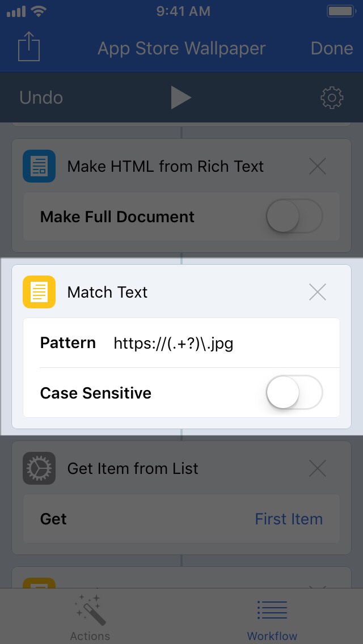Open workflow settings gear icon
The width and height of the screenshot is (363, 644).
[x=332, y=98]
